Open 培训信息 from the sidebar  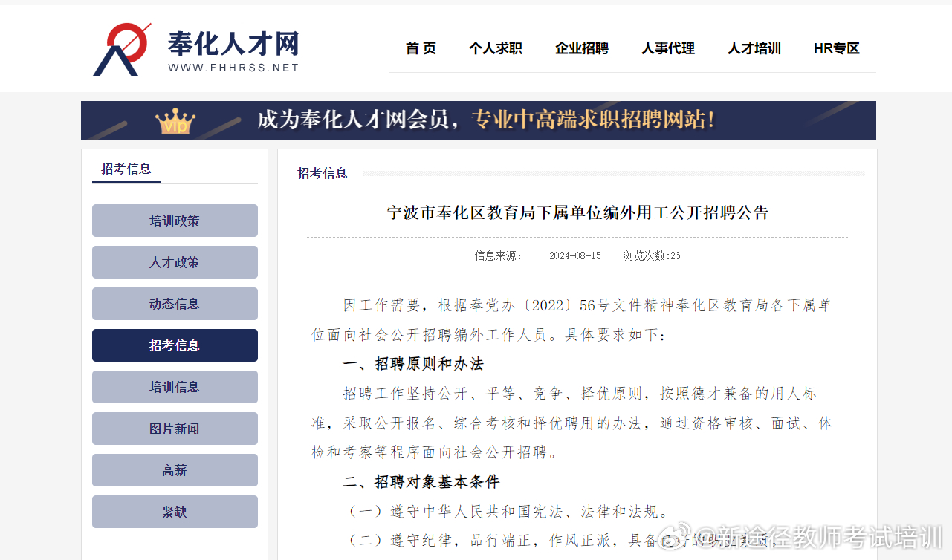pyautogui.click(x=175, y=387)
